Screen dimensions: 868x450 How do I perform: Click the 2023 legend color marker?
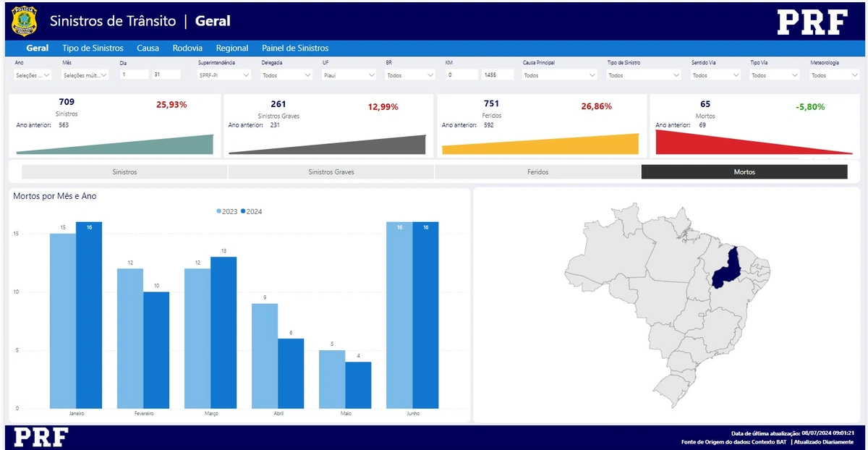[x=219, y=211]
